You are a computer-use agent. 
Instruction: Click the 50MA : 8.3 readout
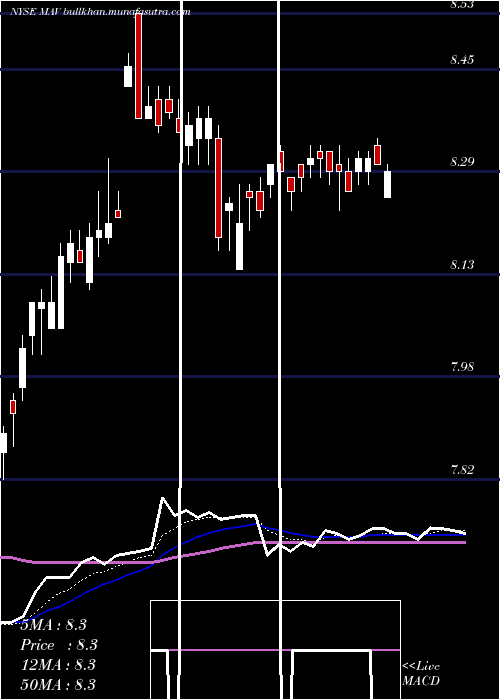[x=58, y=684]
